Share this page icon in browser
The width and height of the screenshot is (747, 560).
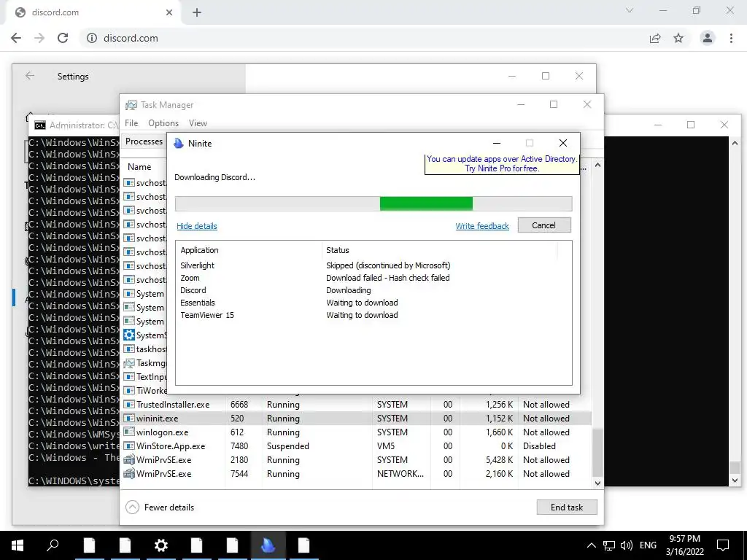coord(655,38)
